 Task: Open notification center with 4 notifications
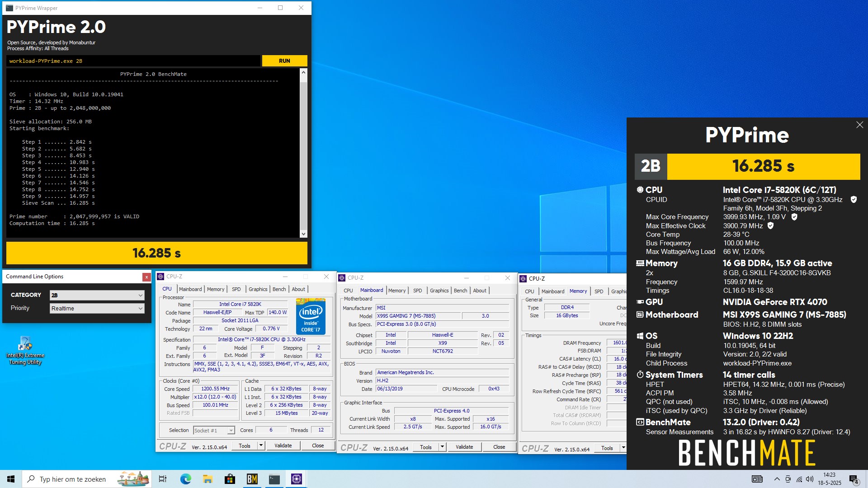[x=854, y=479]
